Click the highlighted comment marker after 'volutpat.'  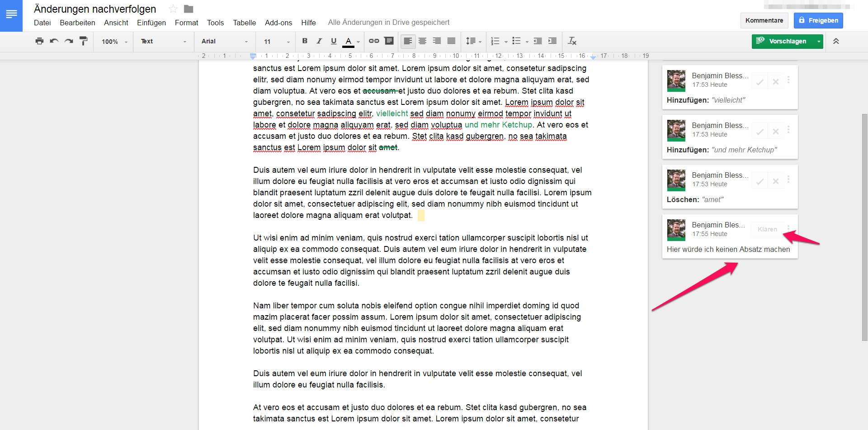pos(421,215)
